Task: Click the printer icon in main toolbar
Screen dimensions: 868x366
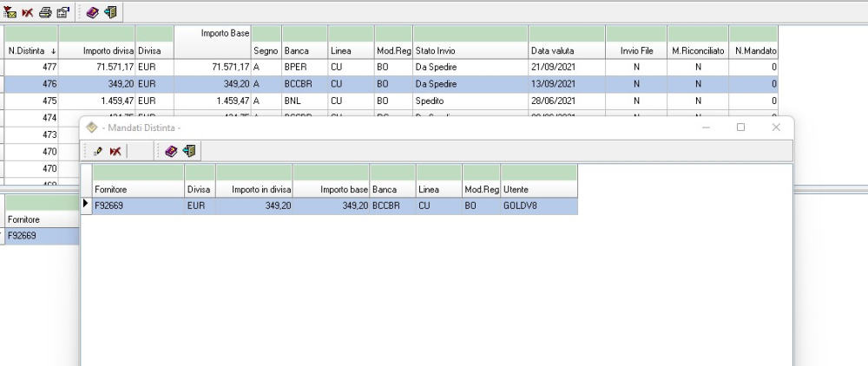Action: coord(45,12)
